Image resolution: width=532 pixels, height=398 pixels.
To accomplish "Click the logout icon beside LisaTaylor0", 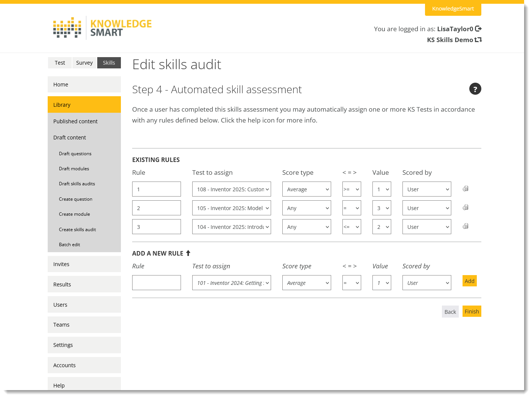I will tap(478, 29).
